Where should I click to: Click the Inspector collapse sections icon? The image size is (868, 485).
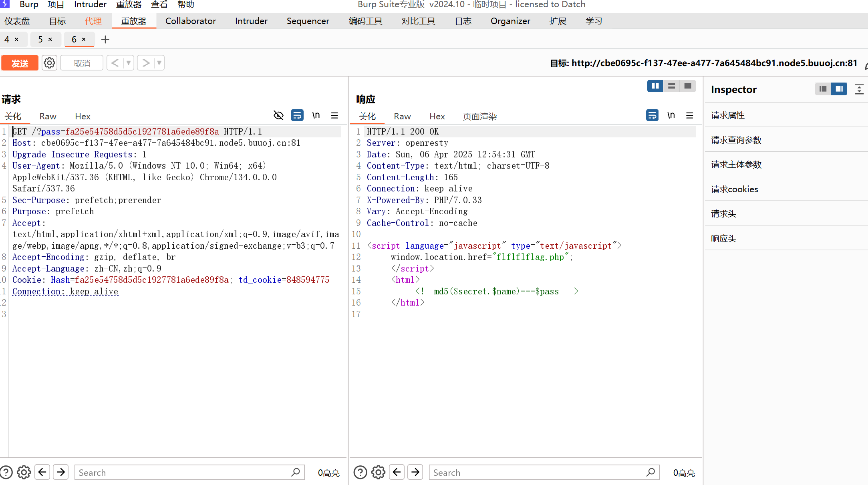(x=859, y=89)
